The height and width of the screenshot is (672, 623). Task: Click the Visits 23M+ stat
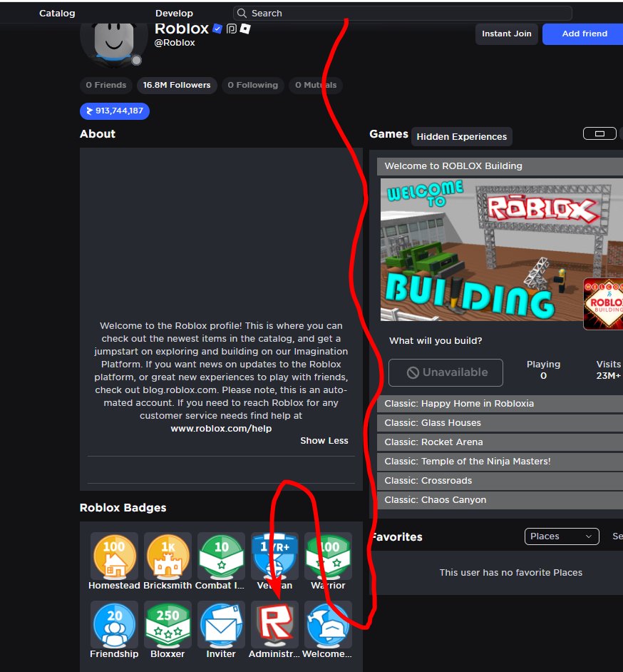pyautogui.click(x=609, y=370)
